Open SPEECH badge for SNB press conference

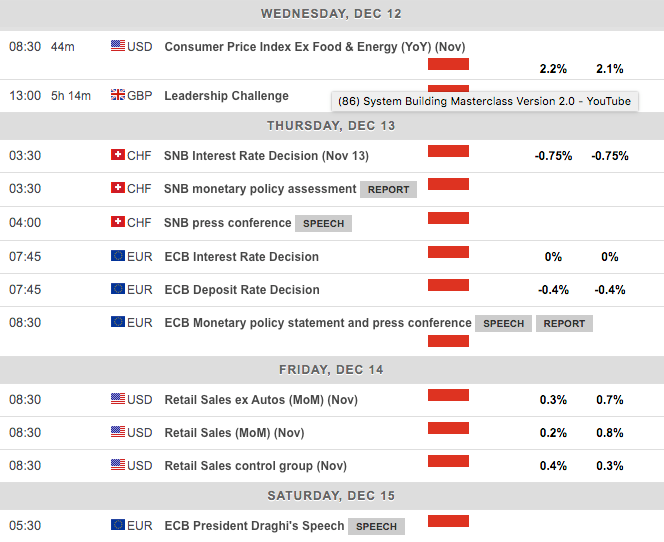click(324, 223)
